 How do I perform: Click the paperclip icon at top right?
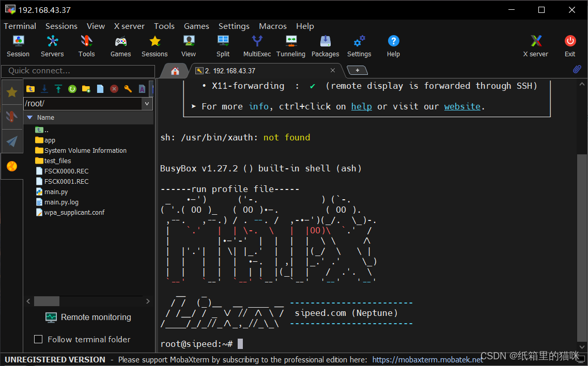click(x=577, y=69)
